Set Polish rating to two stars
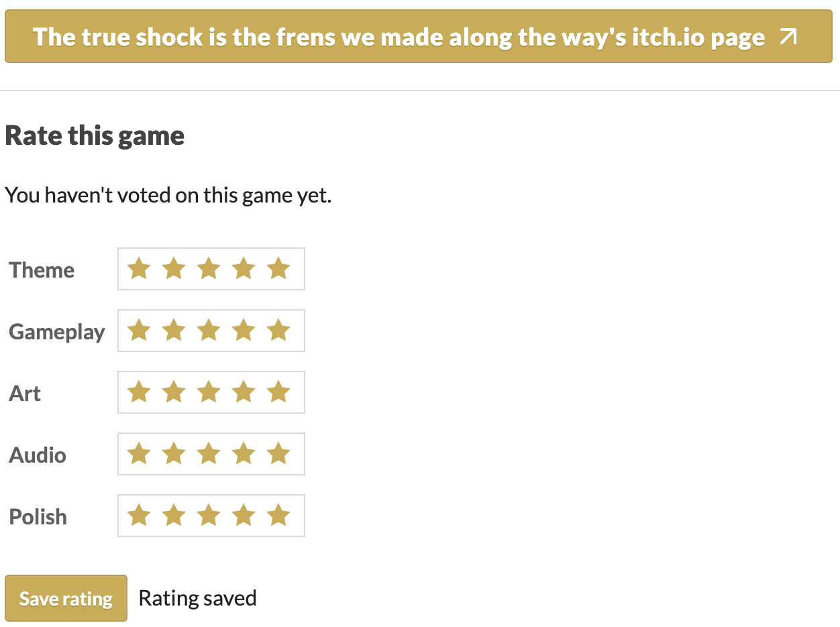The width and height of the screenshot is (840, 627). point(174,516)
